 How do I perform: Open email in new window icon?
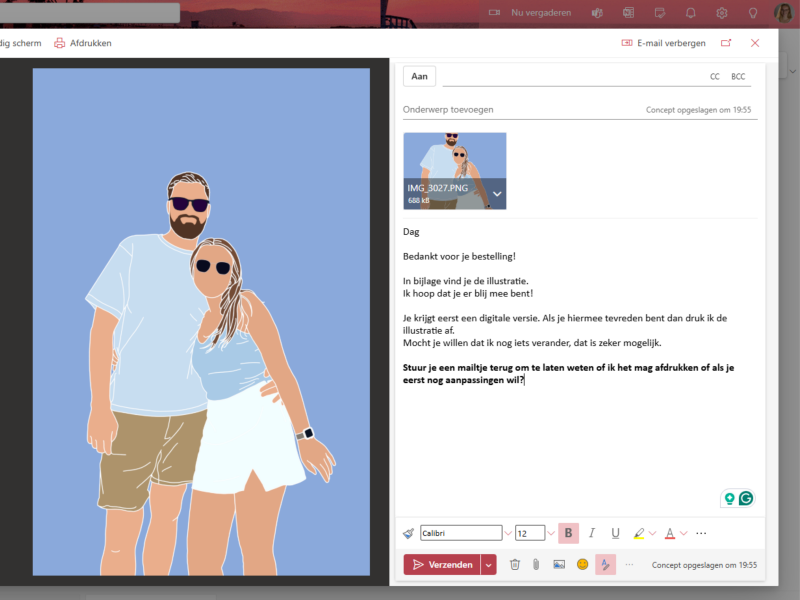point(726,43)
